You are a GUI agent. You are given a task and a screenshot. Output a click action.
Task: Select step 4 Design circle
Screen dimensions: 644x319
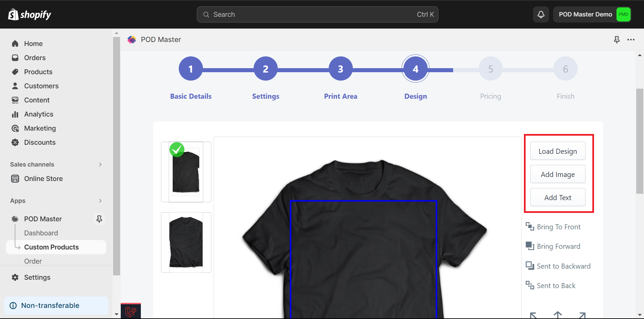click(x=416, y=69)
